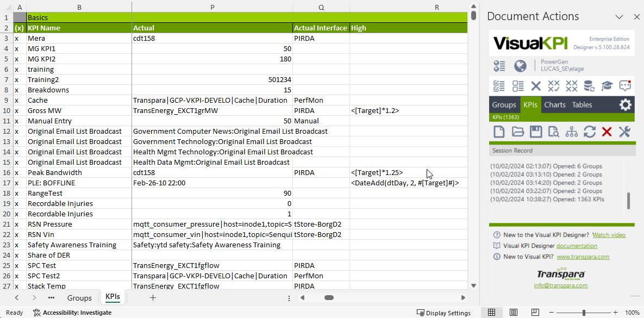Click the hierarchy tree icon
The height and width of the screenshot is (318, 644).
571,132
